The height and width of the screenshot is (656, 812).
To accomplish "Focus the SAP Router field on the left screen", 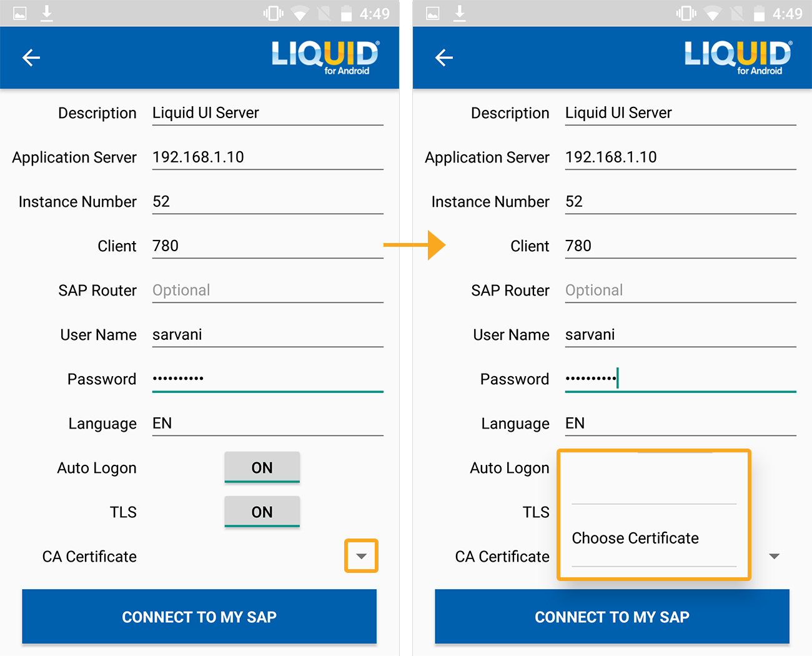I will tap(267, 290).
